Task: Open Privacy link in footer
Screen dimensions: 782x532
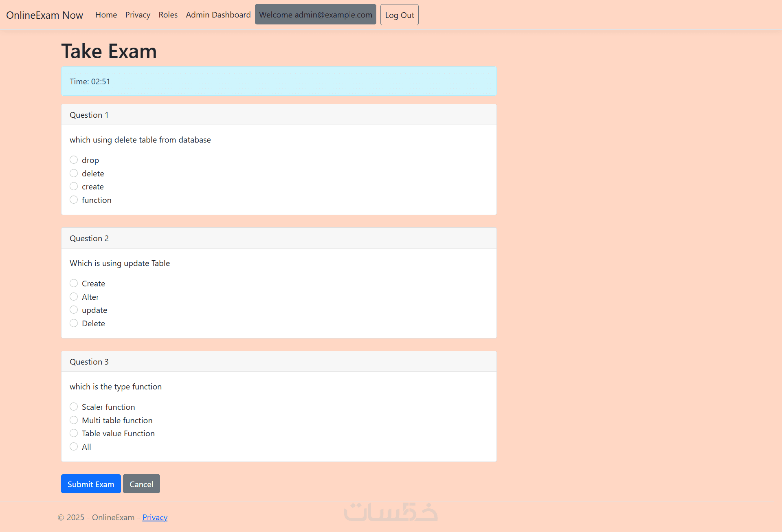Action: [x=155, y=517]
